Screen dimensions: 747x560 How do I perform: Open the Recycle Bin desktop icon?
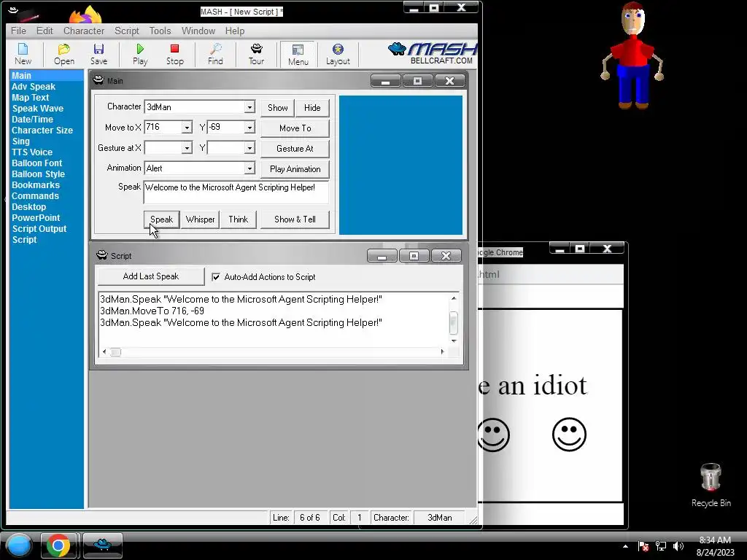pos(711,485)
